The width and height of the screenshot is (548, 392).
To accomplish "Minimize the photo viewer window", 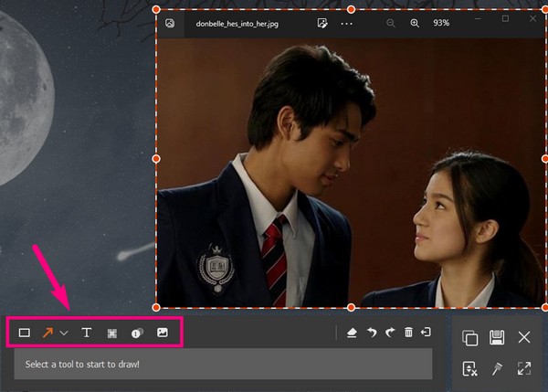I will point(478,19).
